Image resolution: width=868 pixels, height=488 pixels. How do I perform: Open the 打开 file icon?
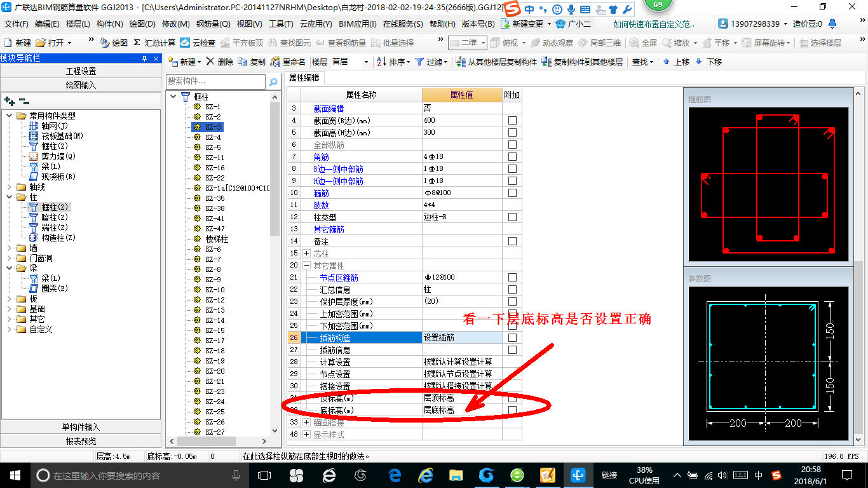pyautogui.click(x=41, y=43)
